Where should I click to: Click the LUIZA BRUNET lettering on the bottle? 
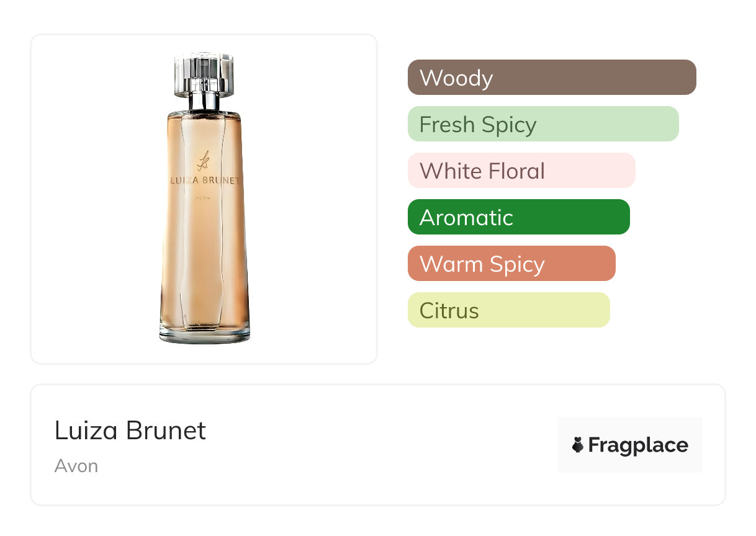point(204,181)
